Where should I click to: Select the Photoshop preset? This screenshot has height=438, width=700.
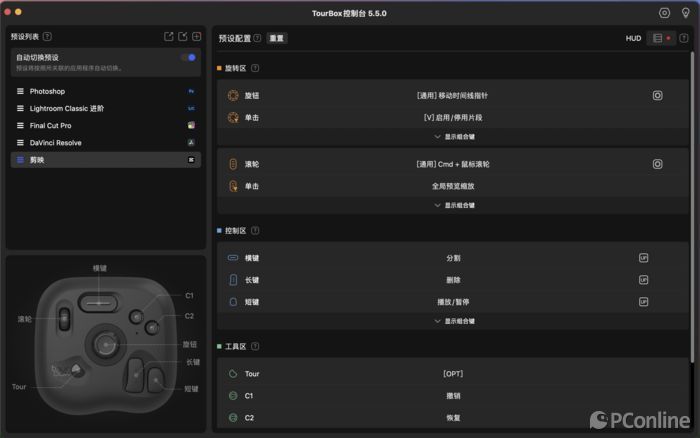click(106, 91)
